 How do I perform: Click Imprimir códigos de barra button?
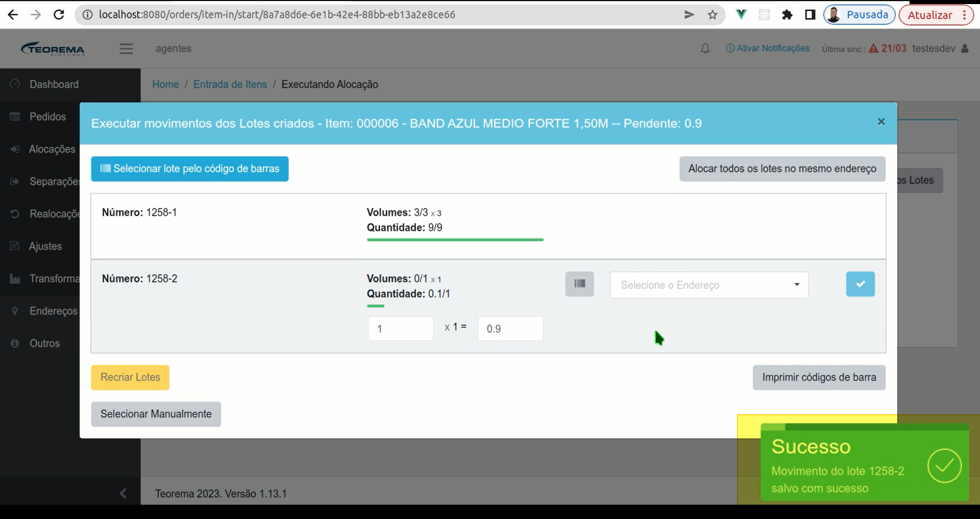[819, 378]
